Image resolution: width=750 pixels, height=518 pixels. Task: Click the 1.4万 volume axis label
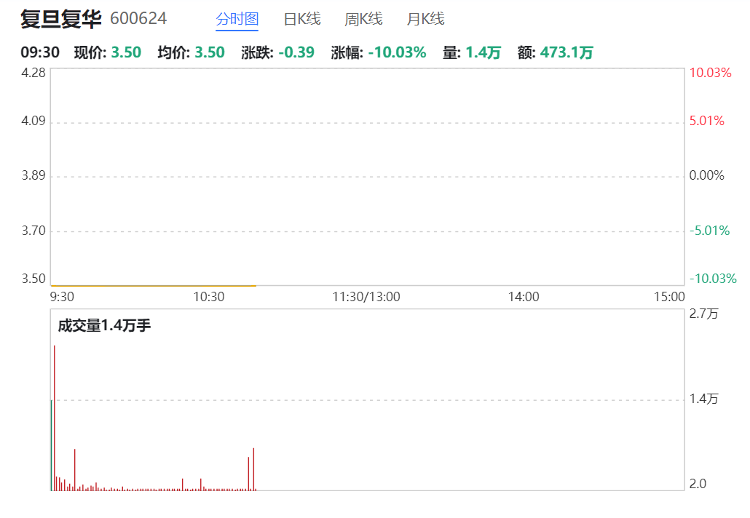[x=704, y=399]
